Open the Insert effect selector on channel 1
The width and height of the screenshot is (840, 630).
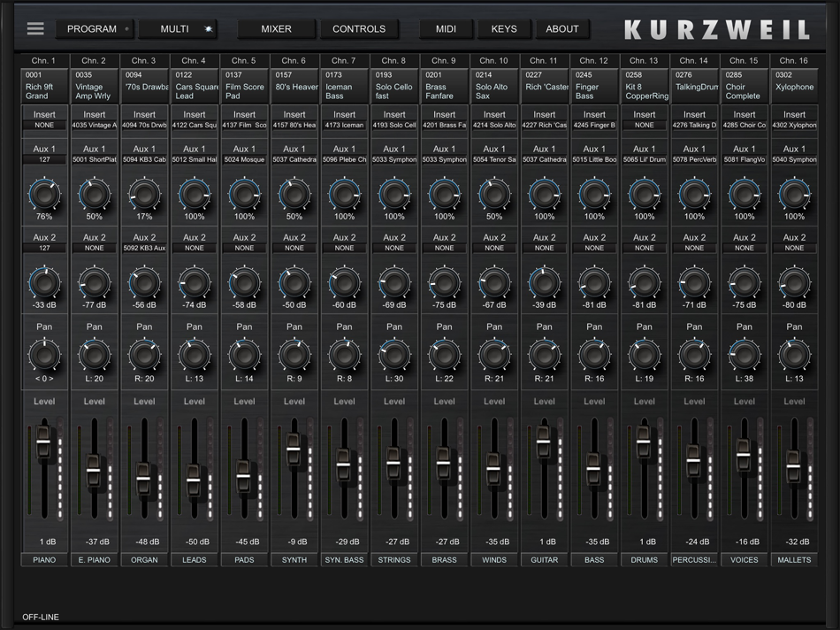[44, 126]
